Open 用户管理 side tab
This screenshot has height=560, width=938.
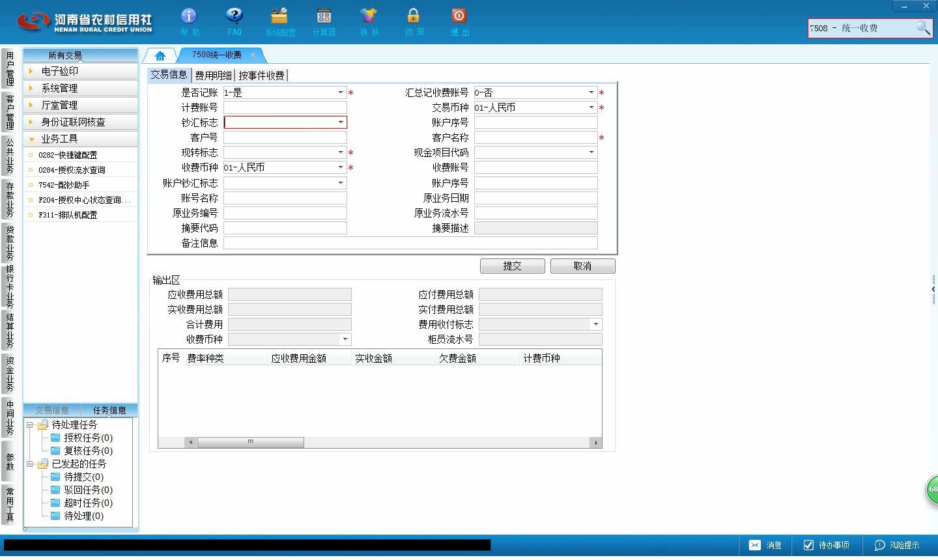pos(10,68)
